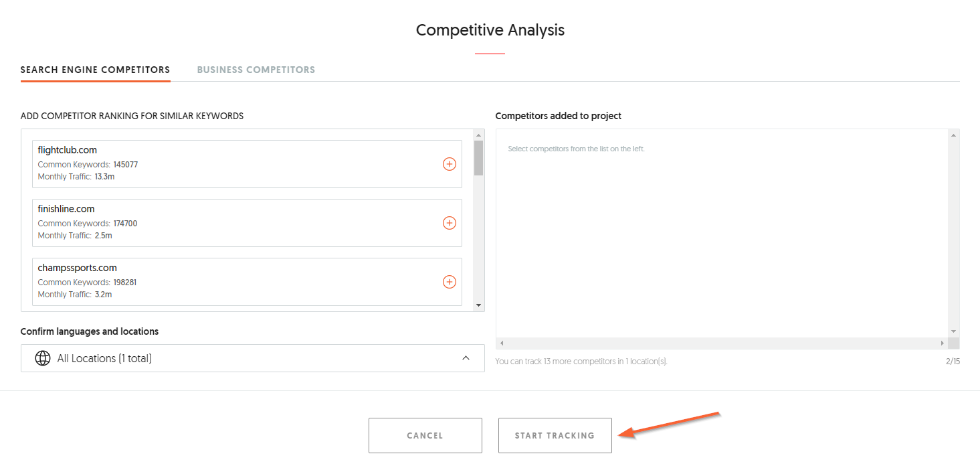Switch to the Business Competitors tab
Image resolution: width=980 pixels, height=472 pixels.
tap(256, 70)
